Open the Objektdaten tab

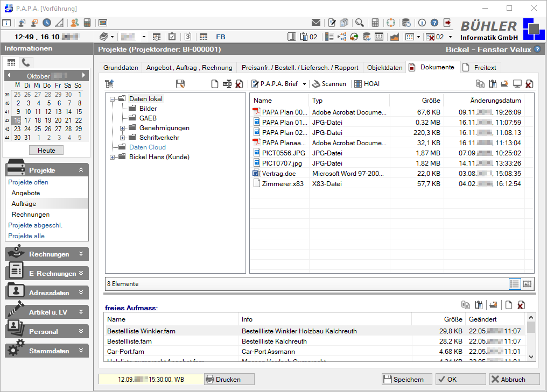(x=384, y=68)
